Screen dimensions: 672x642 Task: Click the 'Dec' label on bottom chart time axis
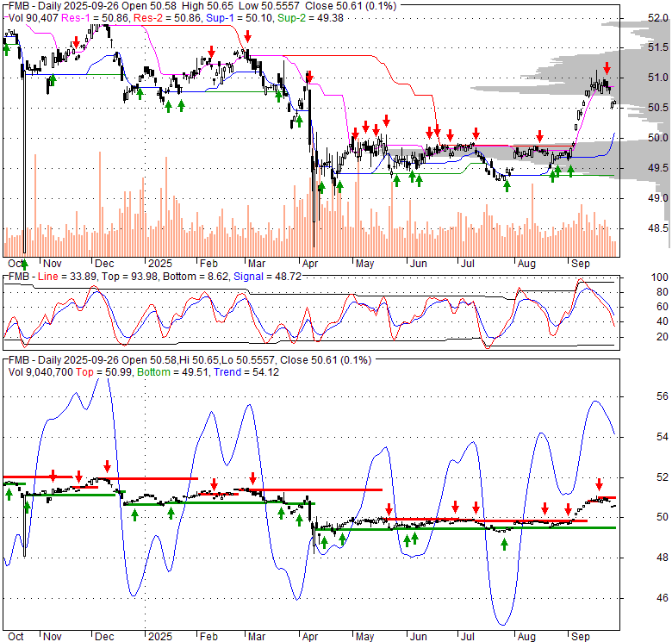104,637
